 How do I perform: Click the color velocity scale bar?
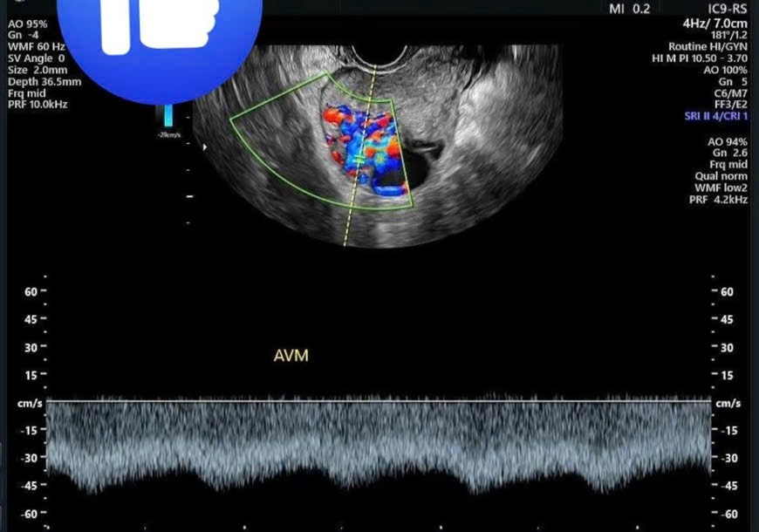[x=169, y=115]
